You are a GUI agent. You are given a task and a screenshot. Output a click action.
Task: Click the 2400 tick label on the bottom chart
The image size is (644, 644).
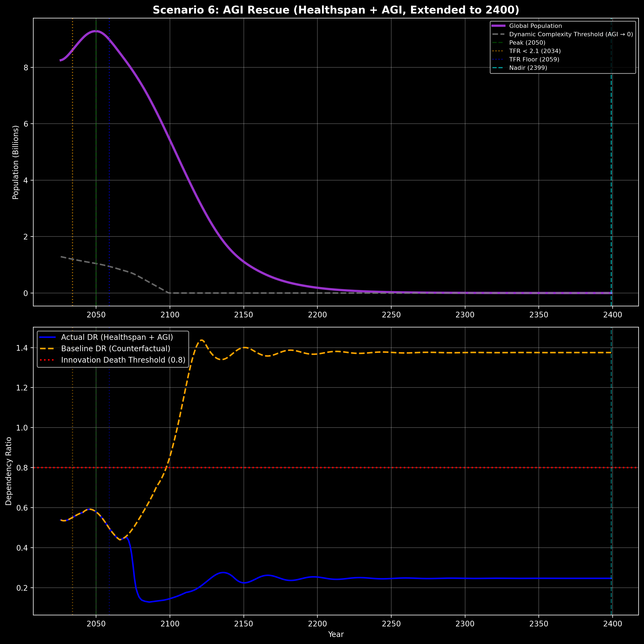(612, 624)
